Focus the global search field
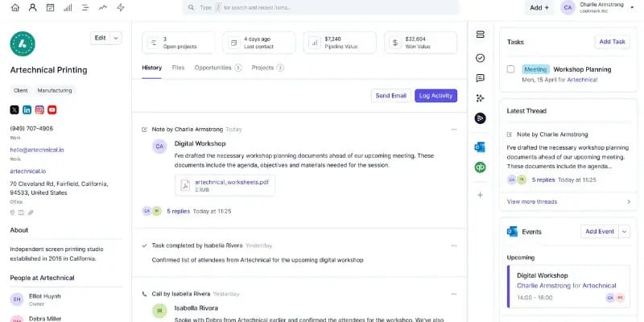Image resolution: width=644 pixels, height=322 pixels. [x=320, y=7]
